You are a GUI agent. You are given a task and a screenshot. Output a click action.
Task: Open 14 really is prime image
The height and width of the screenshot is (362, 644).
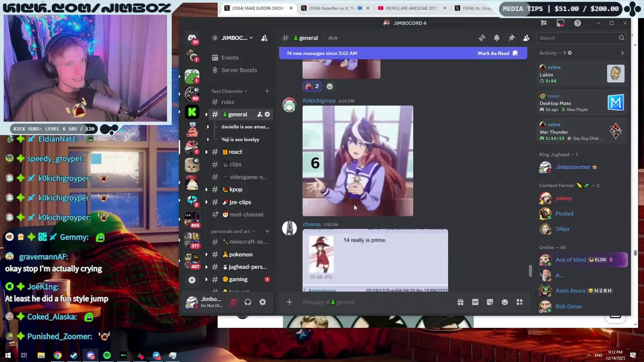[375, 260]
